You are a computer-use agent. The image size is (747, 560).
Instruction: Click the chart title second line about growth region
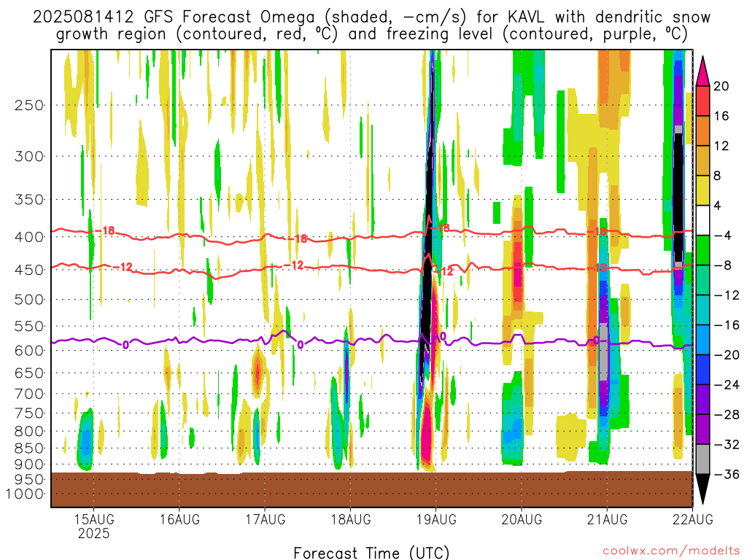(371, 34)
